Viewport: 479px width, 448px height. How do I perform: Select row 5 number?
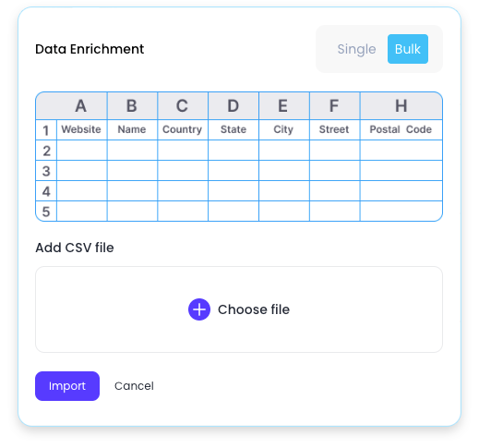click(46, 212)
